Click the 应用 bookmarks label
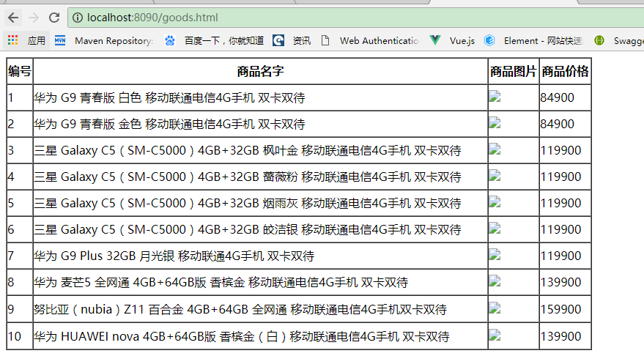The image size is (644, 356). coord(36,40)
